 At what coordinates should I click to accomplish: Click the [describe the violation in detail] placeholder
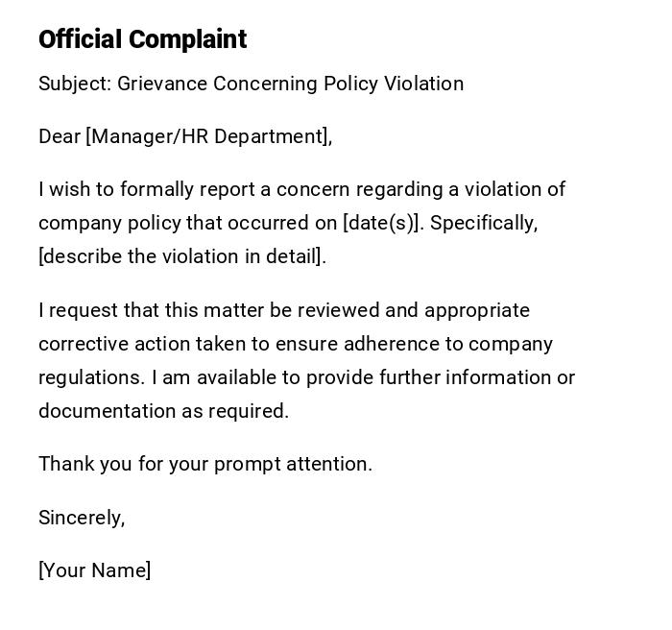coord(180,256)
